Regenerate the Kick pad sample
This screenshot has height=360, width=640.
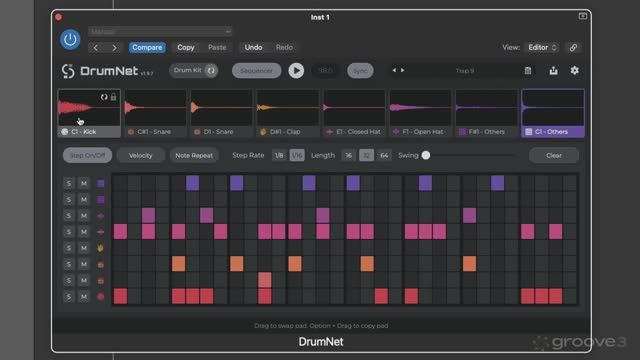(x=104, y=97)
